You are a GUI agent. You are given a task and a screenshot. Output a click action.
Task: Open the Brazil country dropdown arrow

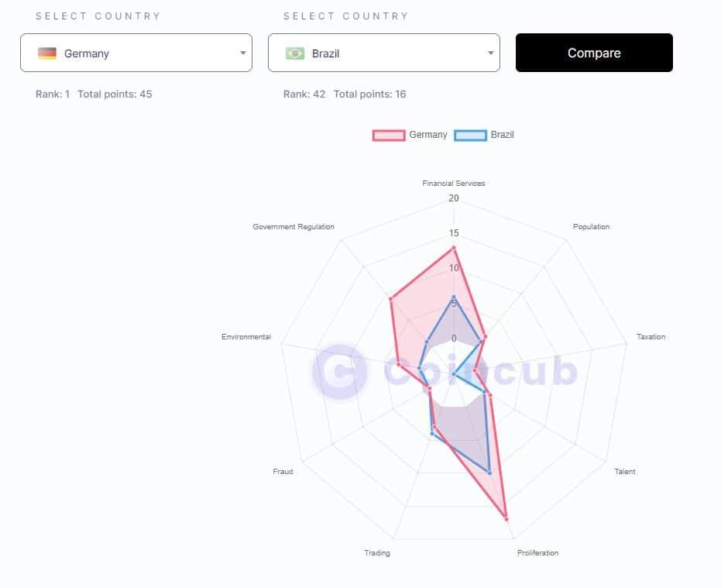(x=491, y=53)
